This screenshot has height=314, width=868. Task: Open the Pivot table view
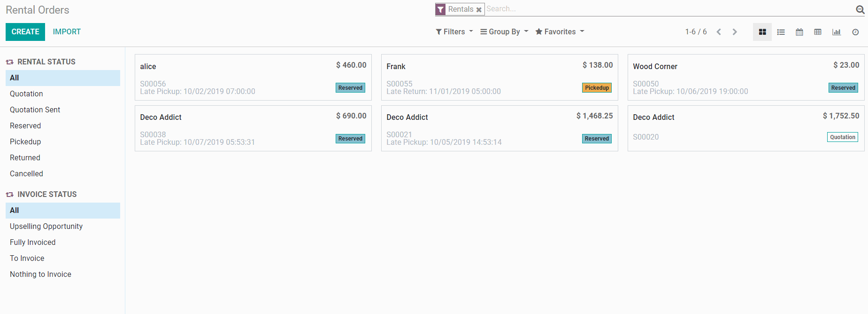[818, 32]
